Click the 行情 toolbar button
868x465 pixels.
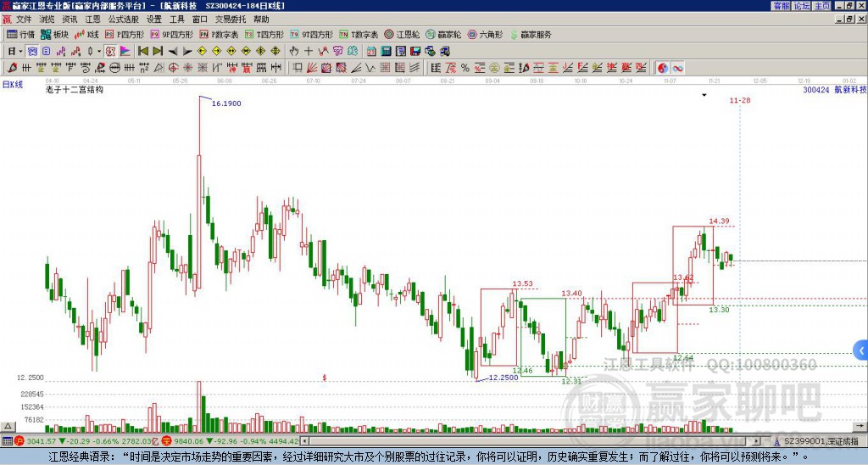coord(21,35)
